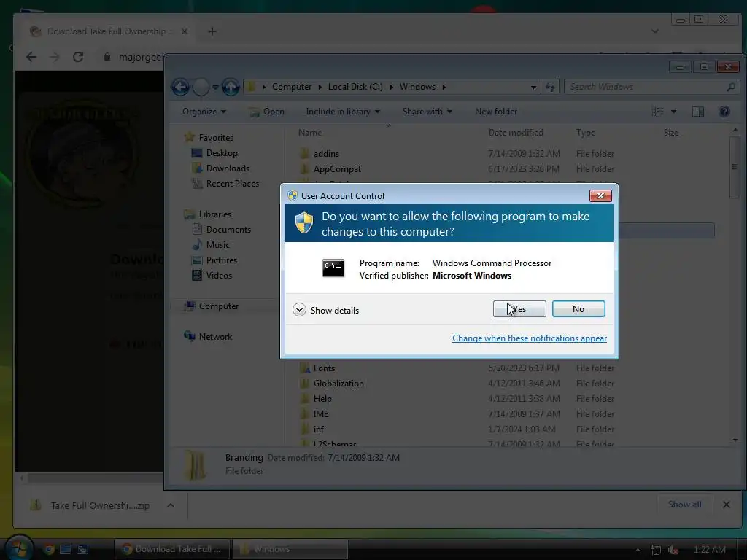Sort by Type column header
747x560 pixels.
[x=586, y=133]
